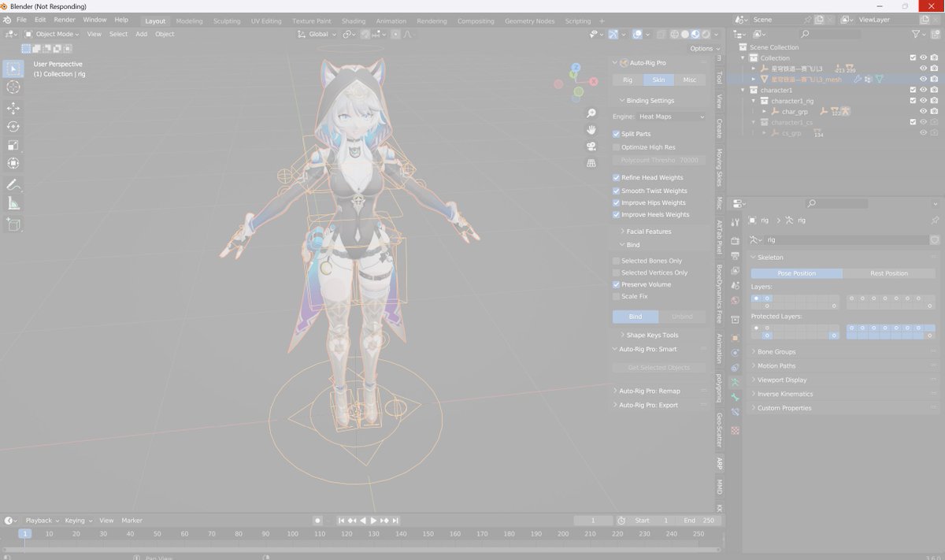
Task: Click the Bind button
Action: [x=636, y=317]
